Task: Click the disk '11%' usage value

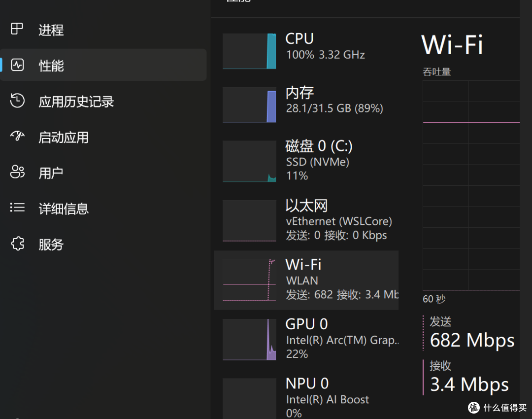Action: (x=297, y=176)
